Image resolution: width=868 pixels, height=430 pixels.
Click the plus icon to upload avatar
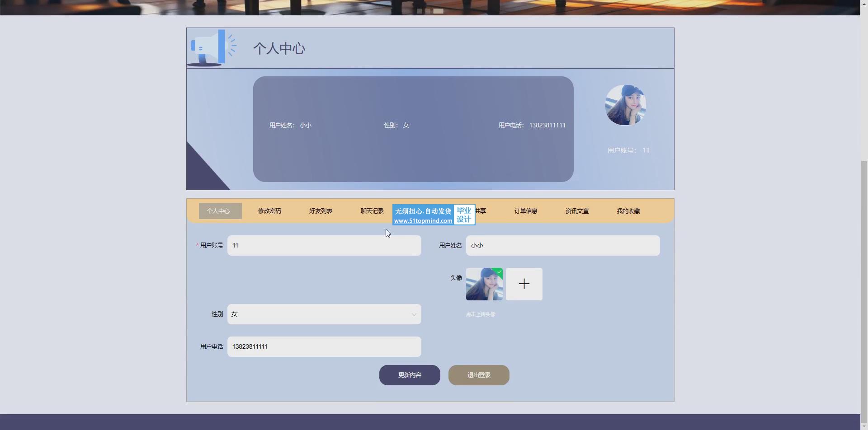pos(524,284)
